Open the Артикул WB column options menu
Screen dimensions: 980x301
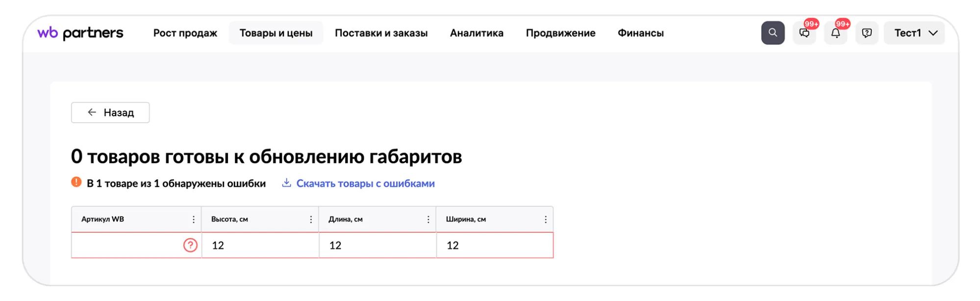click(x=194, y=219)
